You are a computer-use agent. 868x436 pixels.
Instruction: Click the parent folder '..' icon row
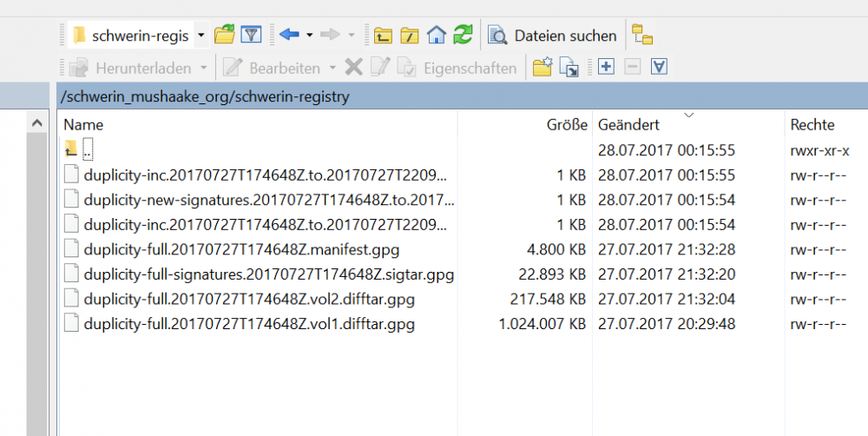71,149
